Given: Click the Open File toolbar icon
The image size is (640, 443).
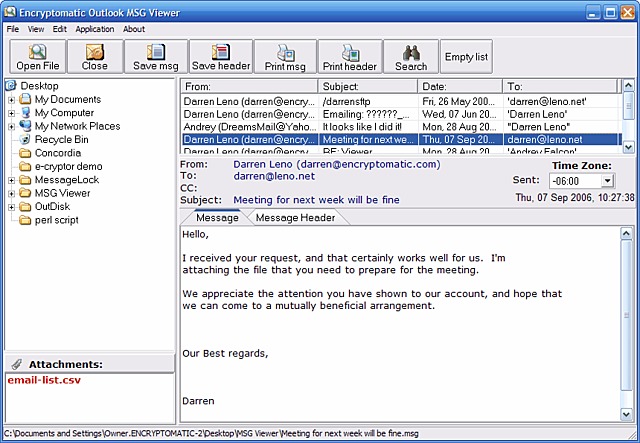Looking at the screenshot, I should [x=37, y=52].
